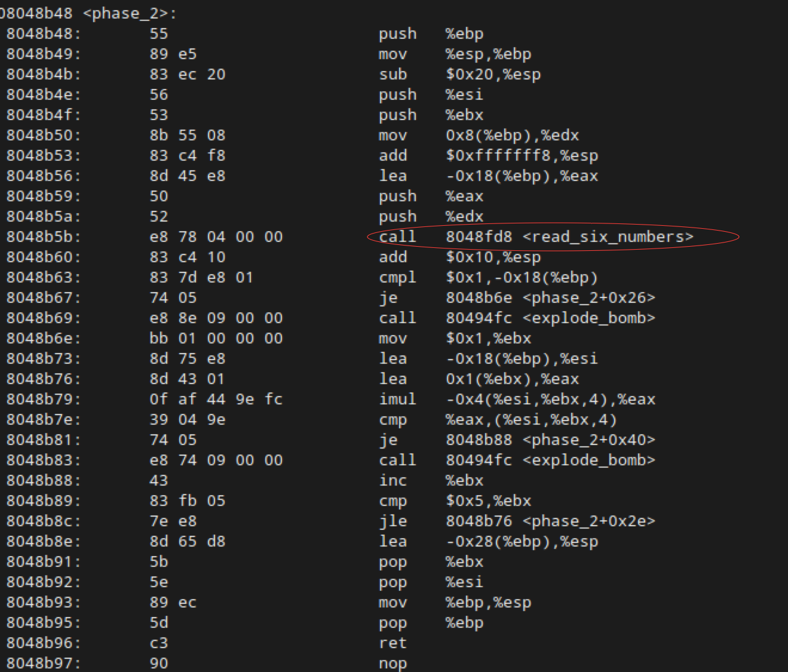Select the nop instruction at 8048b97
Viewport: 788px width, 672px height.
(x=393, y=663)
